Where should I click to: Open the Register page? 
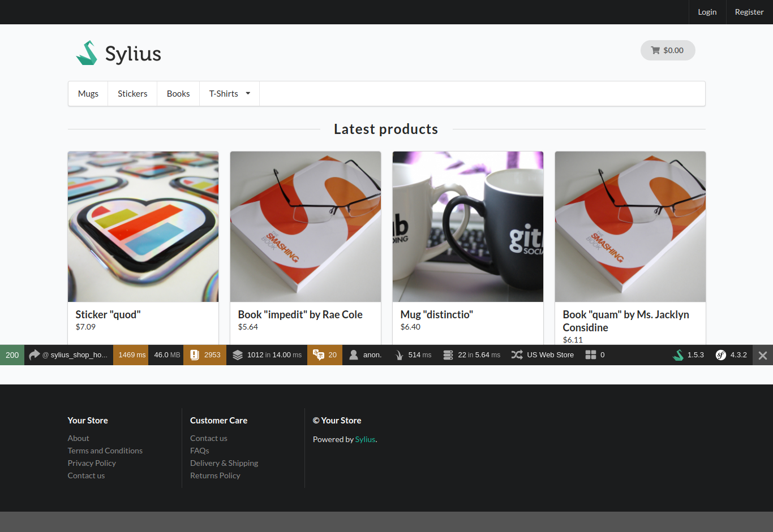click(749, 12)
